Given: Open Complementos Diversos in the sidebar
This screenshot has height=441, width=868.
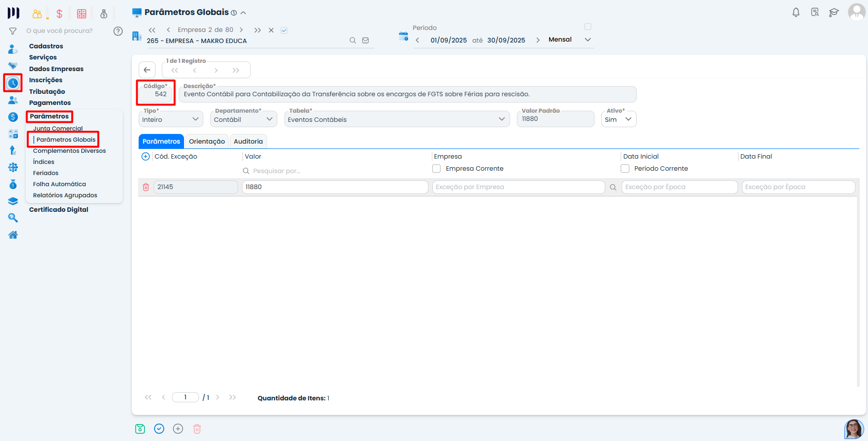Looking at the screenshot, I should pyautogui.click(x=69, y=151).
